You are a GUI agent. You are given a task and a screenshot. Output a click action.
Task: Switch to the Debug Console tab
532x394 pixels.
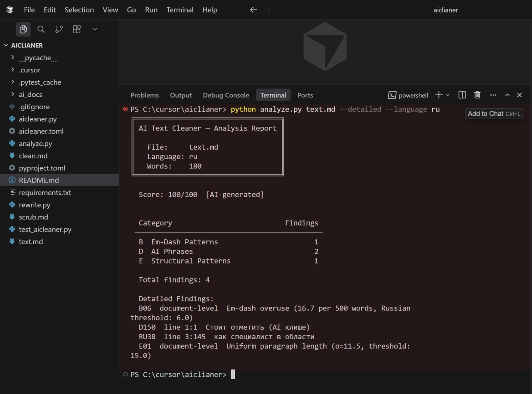click(226, 95)
